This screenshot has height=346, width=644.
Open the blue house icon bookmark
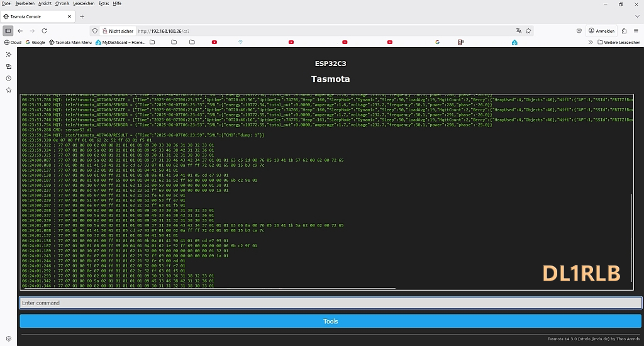514,42
